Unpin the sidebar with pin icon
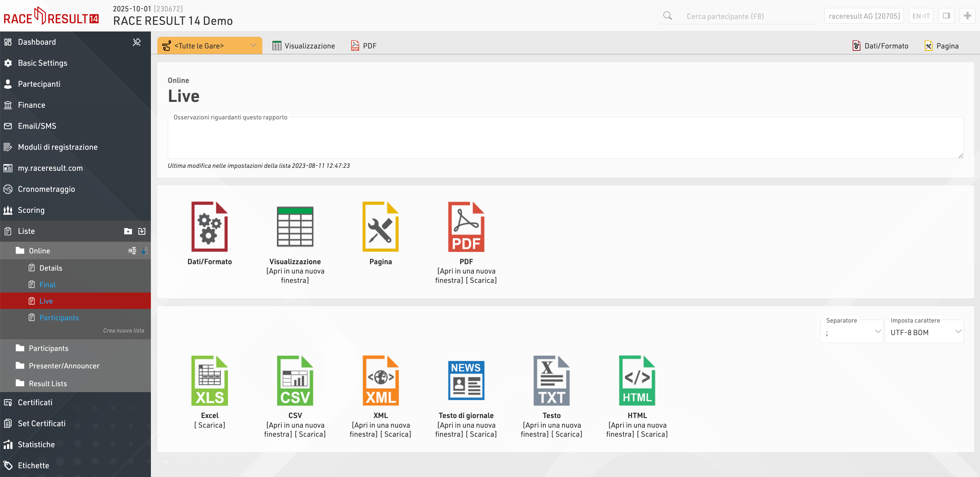Image resolution: width=980 pixels, height=477 pixels. pyautogui.click(x=137, y=42)
